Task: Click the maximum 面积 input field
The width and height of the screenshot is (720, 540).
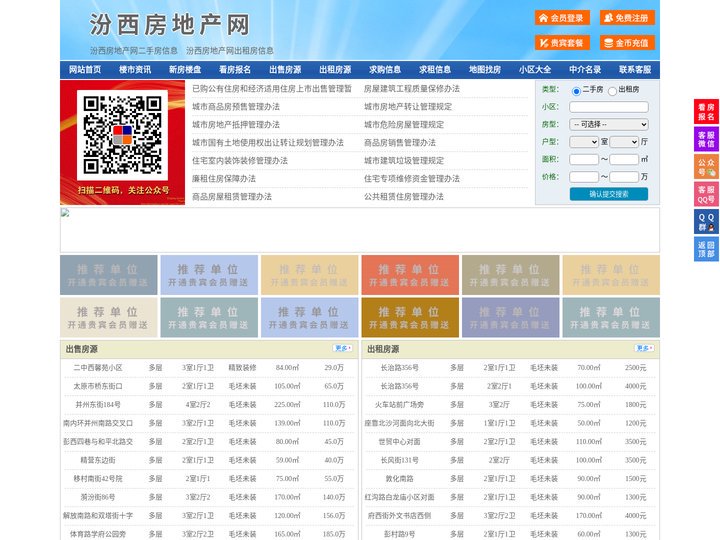Action: tap(624, 159)
